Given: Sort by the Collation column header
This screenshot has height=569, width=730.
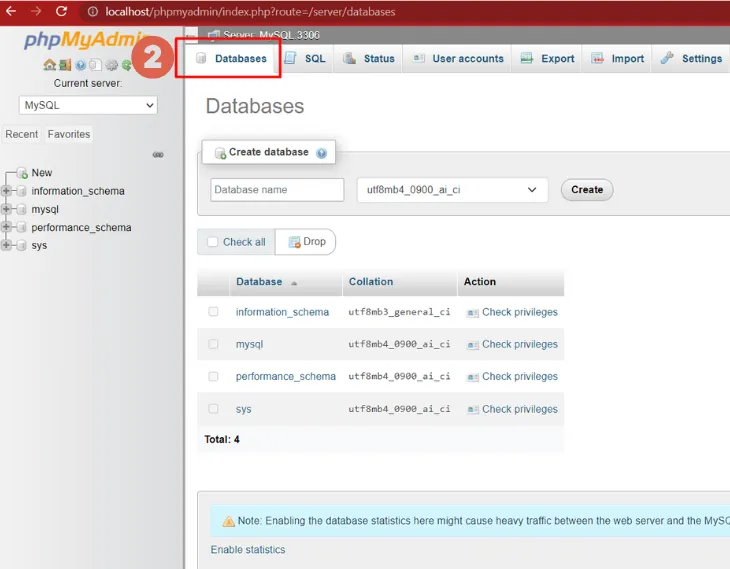Looking at the screenshot, I should click(x=371, y=282).
